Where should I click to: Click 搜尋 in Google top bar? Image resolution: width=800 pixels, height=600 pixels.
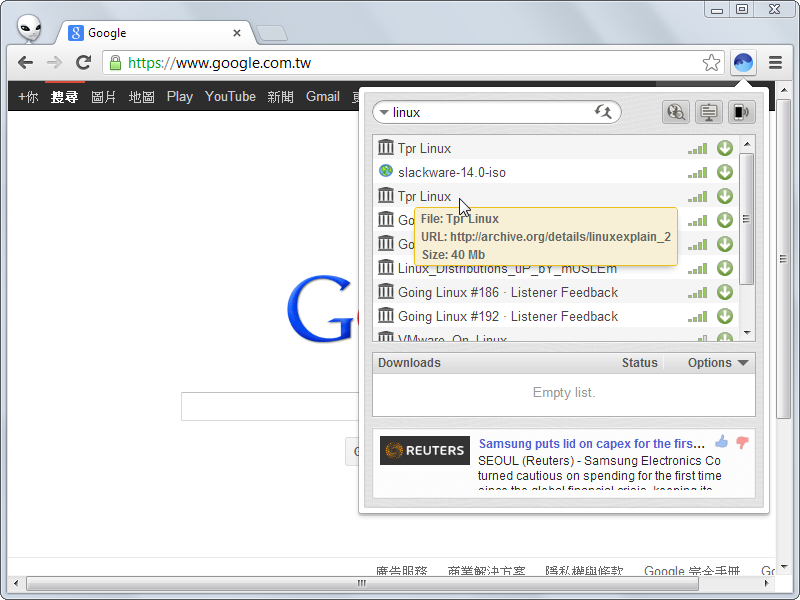coord(64,96)
